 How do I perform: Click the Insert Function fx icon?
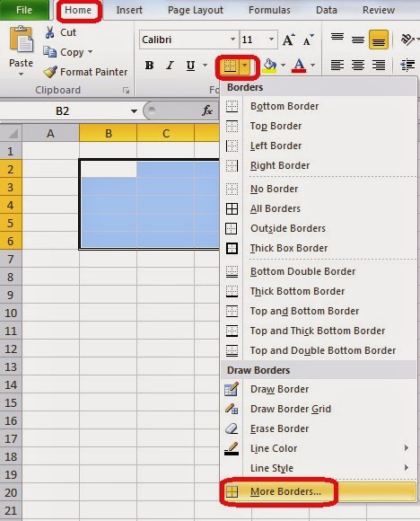[207, 110]
